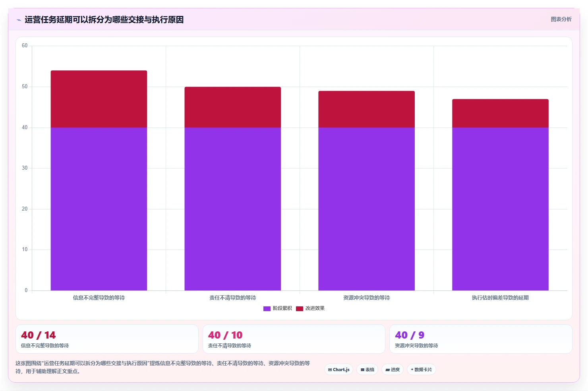The width and height of the screenshot is (588, 391).
Task: Click the y-axis value 10
Action: point(25,250)
